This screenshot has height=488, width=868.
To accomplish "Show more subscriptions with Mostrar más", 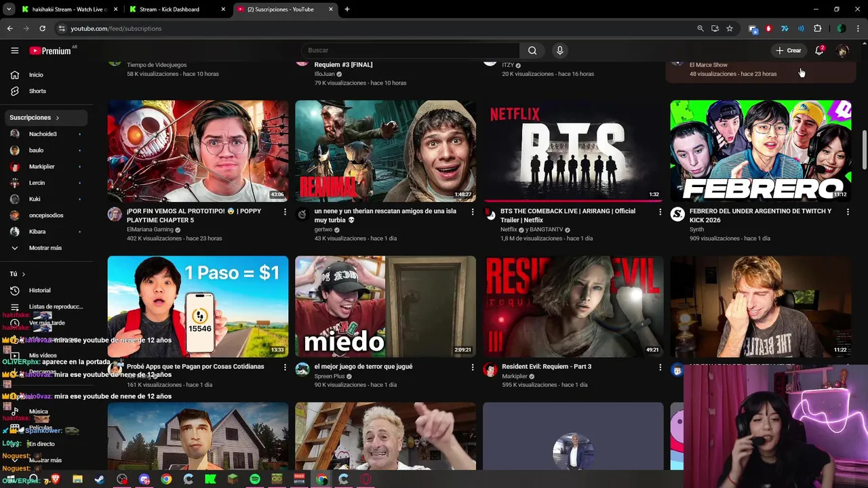I will tap(46, 248).
